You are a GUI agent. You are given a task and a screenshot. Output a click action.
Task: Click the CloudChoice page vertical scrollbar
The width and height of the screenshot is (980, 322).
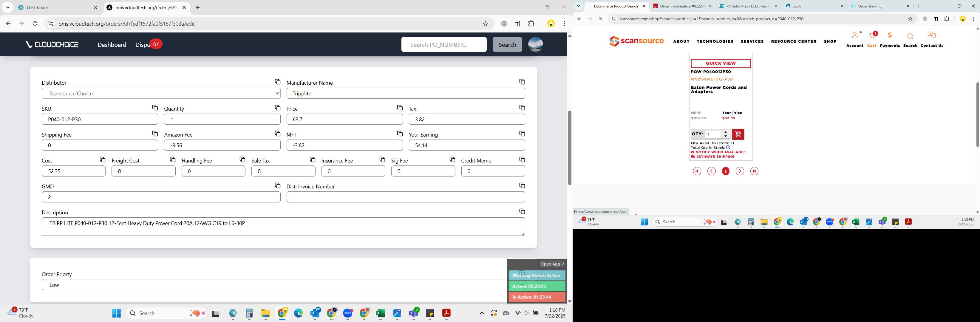click(x=570, y=148)
